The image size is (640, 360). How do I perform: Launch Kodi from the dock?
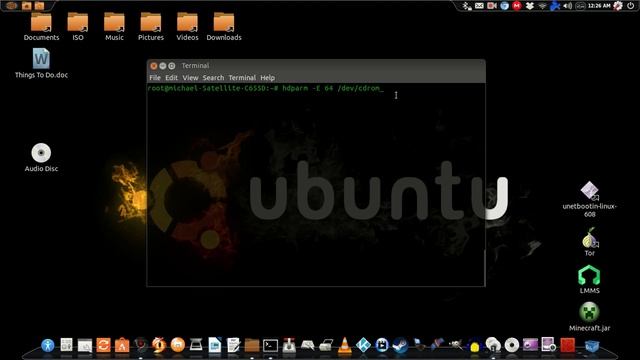pyautogui.click(x=363, y=345)
